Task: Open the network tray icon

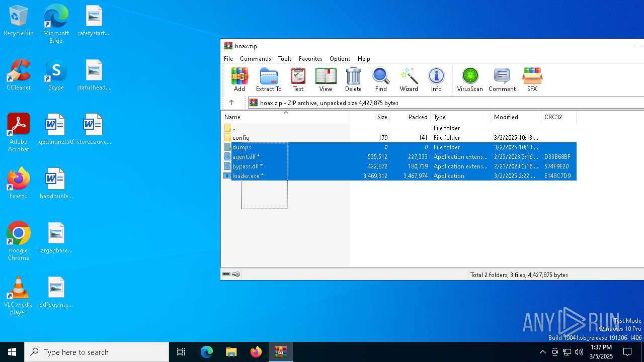Action: (567, 352)
